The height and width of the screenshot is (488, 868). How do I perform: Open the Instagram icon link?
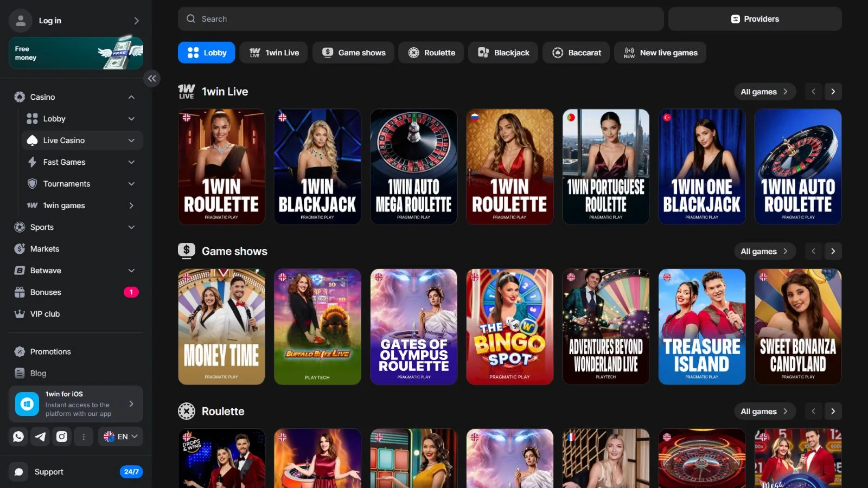click(x=62, y=436)
